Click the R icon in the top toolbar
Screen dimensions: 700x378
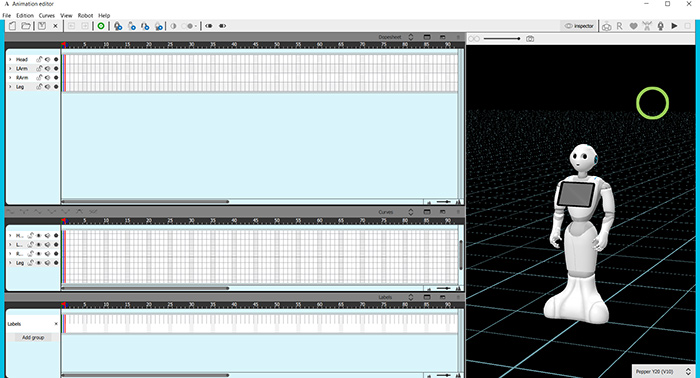point(619,26)
